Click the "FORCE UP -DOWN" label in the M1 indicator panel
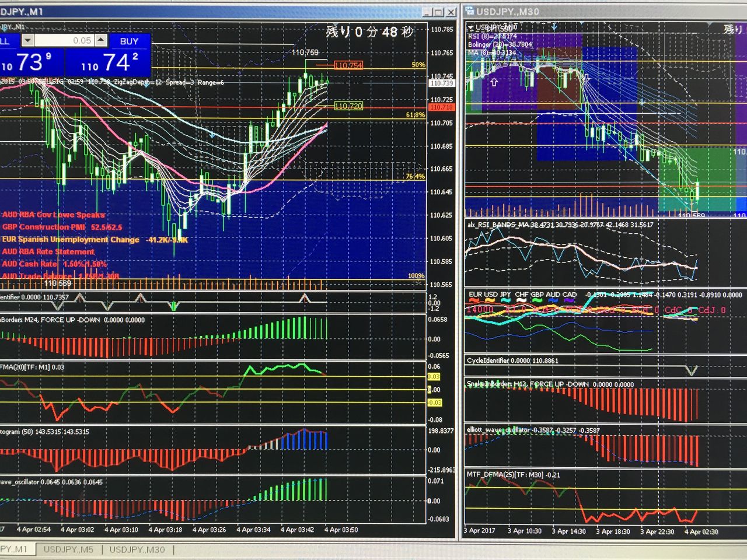 [72, 320]
